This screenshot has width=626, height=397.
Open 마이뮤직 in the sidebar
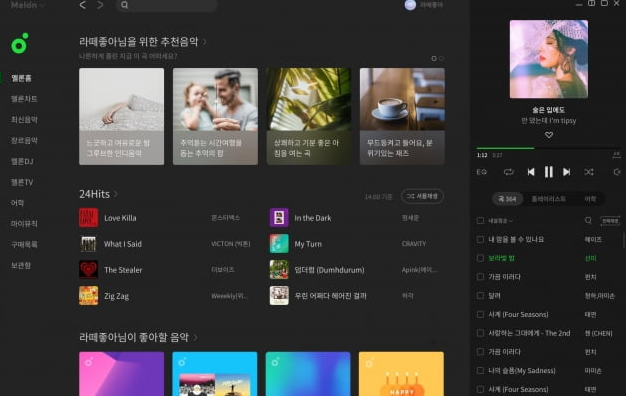[x=24, y=224]
